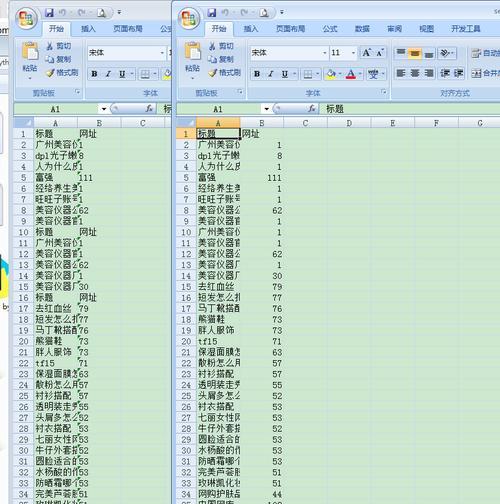Click Office button in left window
This screenshot has height=504, width=500.
27,18
